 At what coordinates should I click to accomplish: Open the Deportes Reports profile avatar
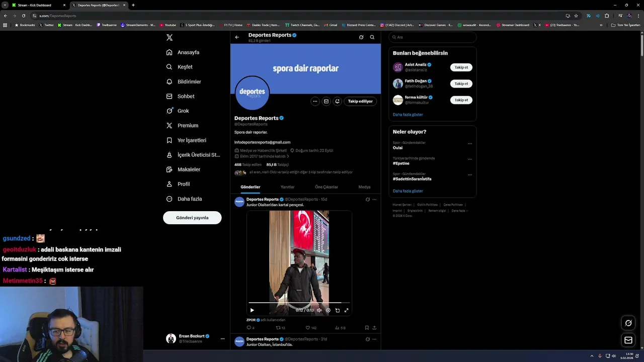(x=252, y=93)
